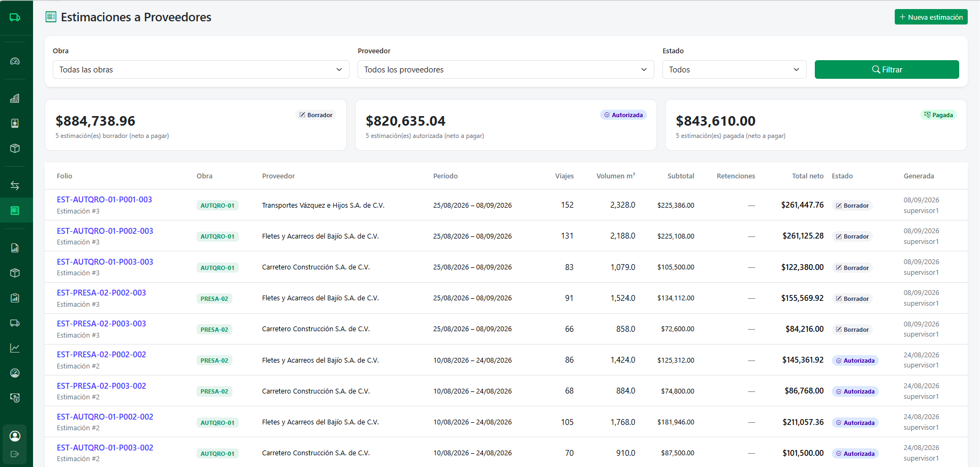
Task: Open the buildings (obras) sidebar icon
Action: click(15, 99)
